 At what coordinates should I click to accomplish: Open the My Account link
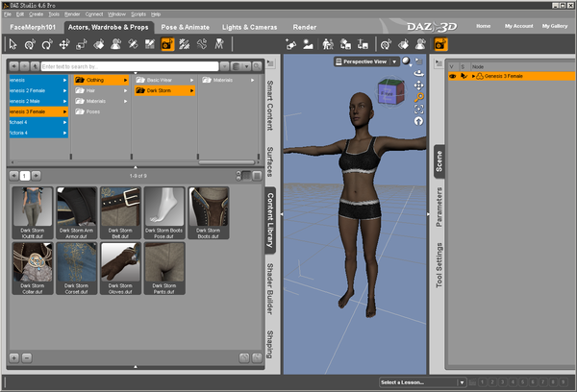point(519,26)
